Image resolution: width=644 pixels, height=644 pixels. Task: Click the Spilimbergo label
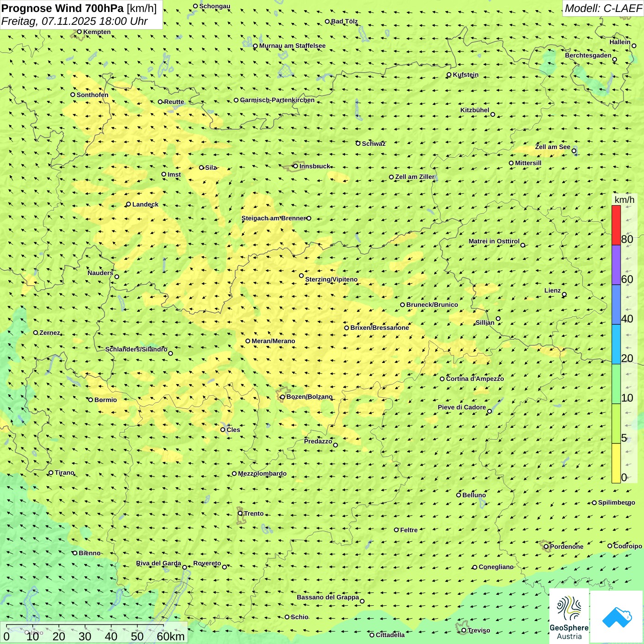pyautogui.click(x=616, y=502)
